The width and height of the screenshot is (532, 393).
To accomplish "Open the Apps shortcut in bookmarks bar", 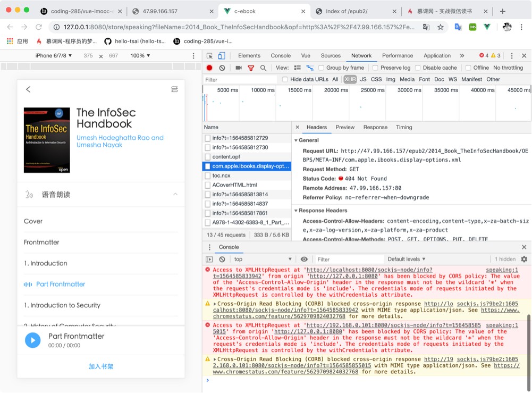I will tap(18, 41).
